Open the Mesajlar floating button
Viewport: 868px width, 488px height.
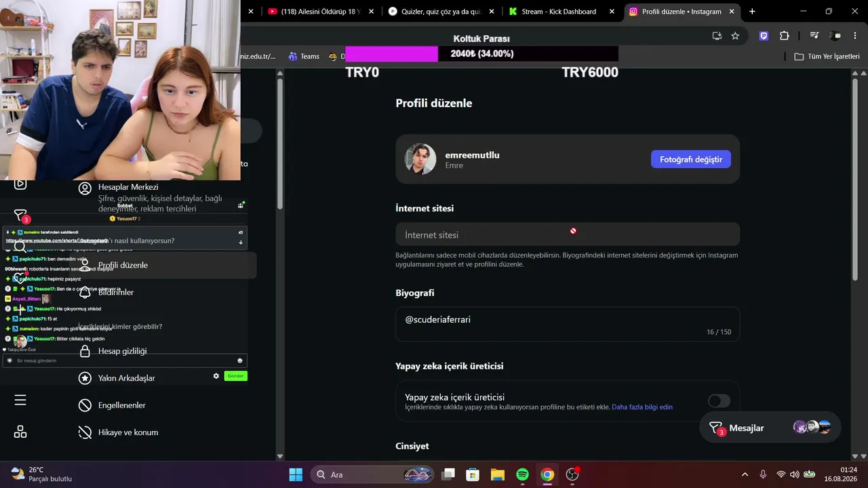pyautogui.click(x=770, y=428)
